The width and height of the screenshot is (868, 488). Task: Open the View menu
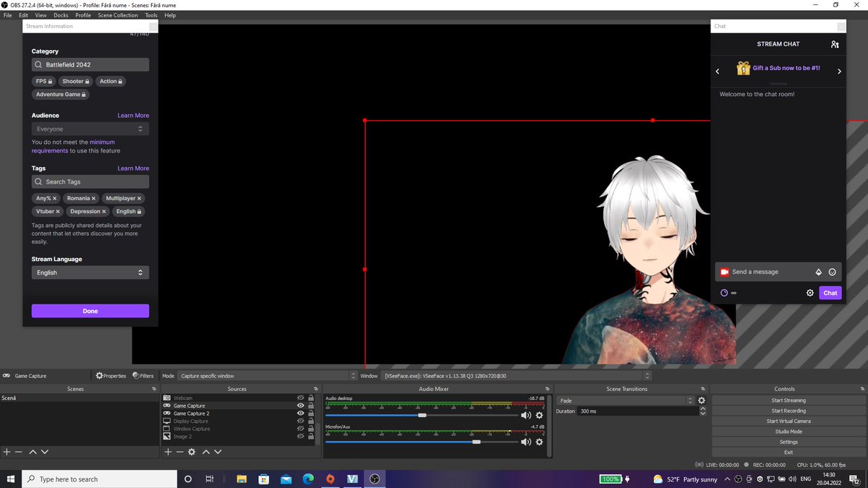click(41, 15)
